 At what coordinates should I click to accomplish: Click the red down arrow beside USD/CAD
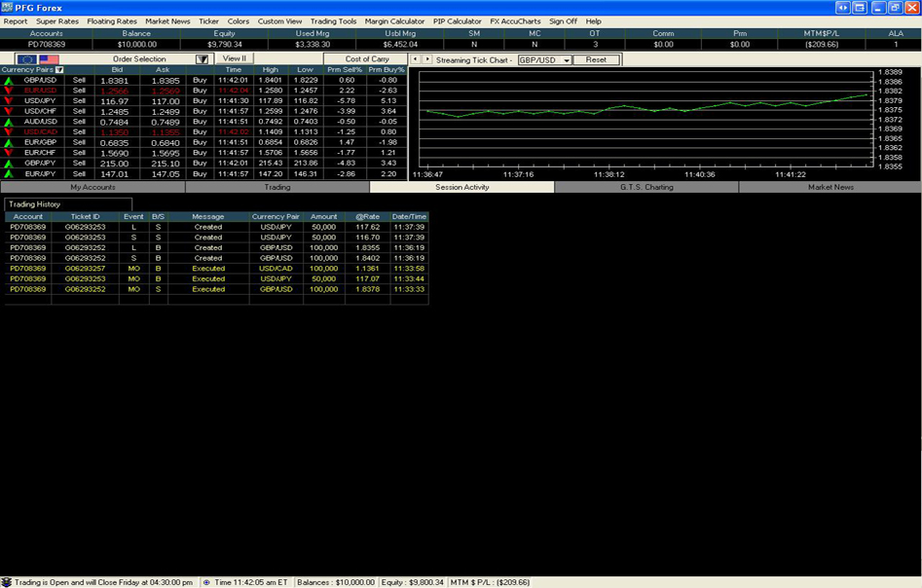point(8,132)
